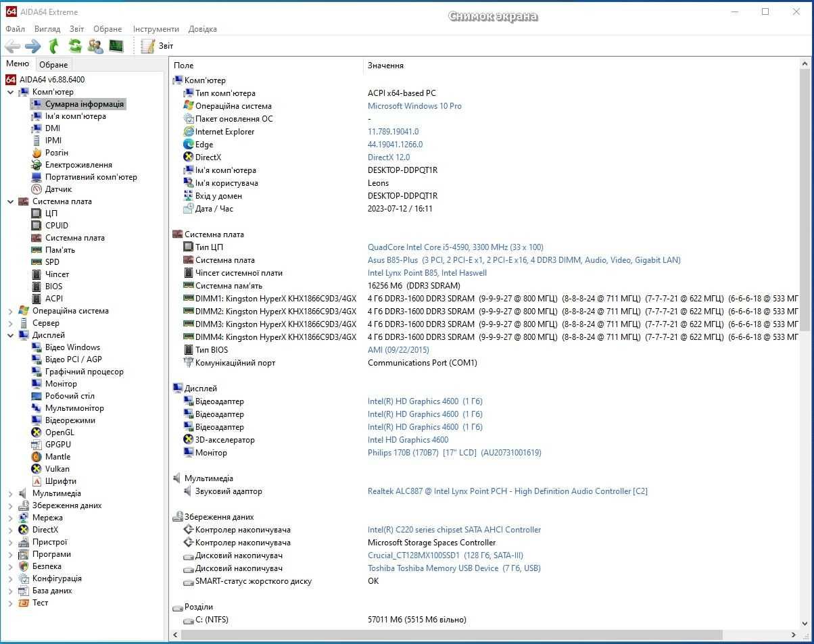This screenshot has width=814, height=644.
Task: Click the Чіпсет chip icon in tree
Action: pos(37,274)
